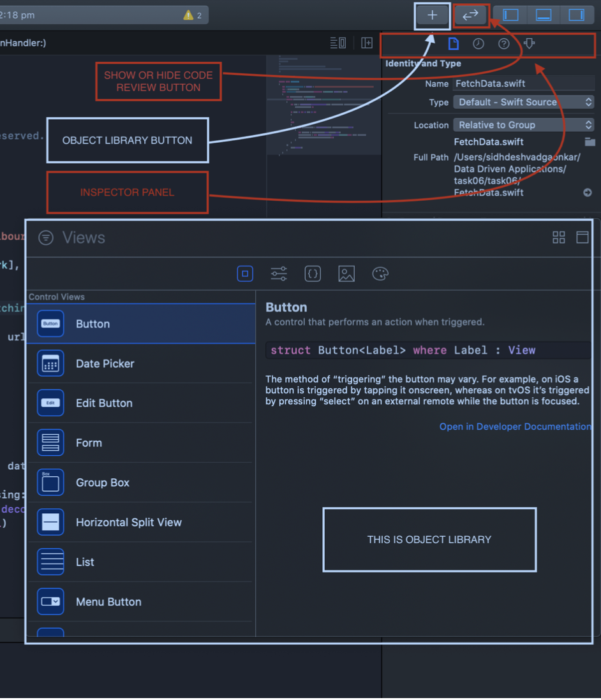Show or hide the Code Review editor

pos(471,15)
